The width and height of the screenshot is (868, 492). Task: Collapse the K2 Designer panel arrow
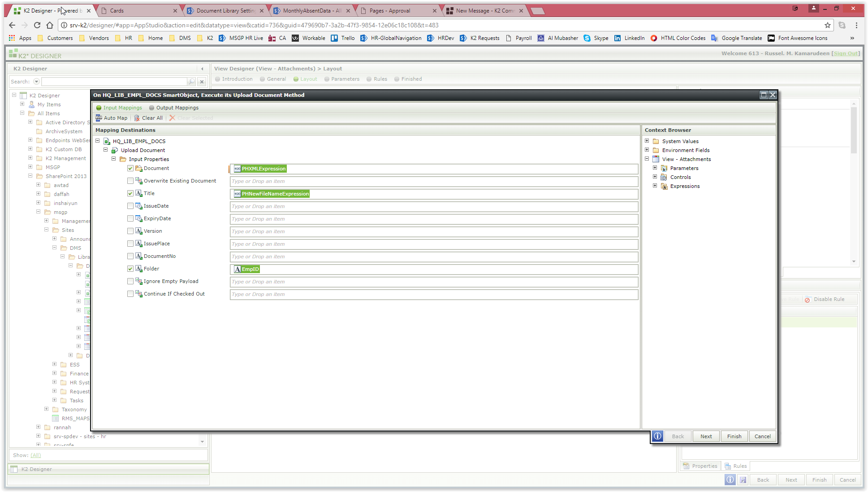click(202, 69)
